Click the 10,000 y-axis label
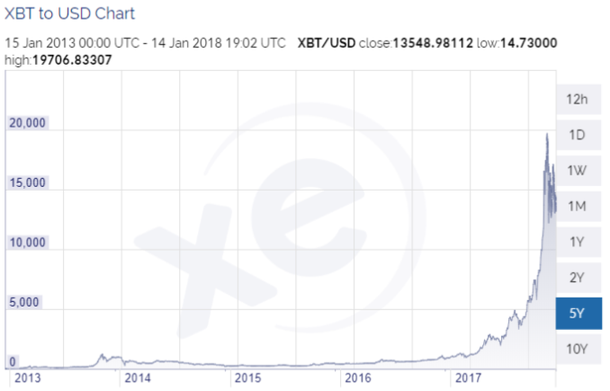Screen dimensions: 610x391 (28, 242)
